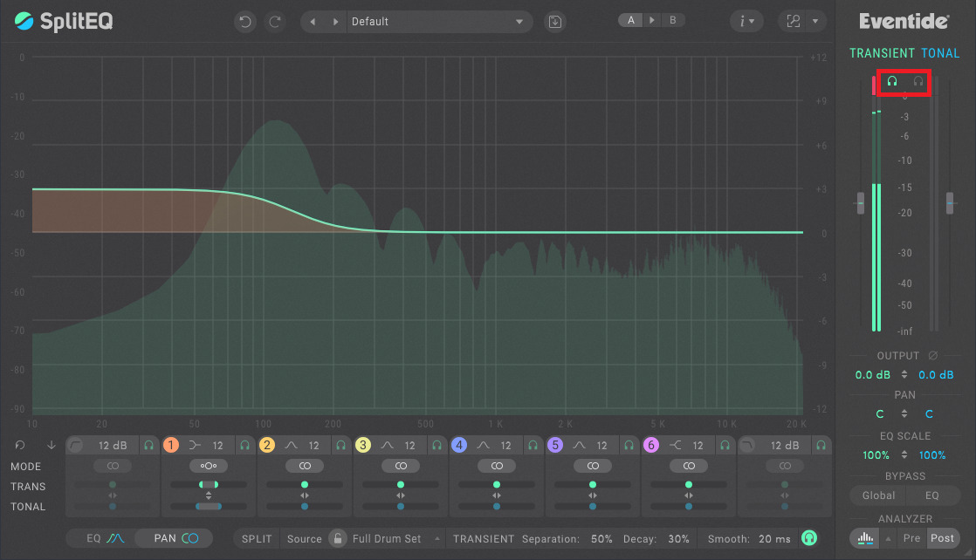The height and width of the screenshot is (560, 976).
Task: Toggle the spectrum analyzer icon
Action: (865, 538)
